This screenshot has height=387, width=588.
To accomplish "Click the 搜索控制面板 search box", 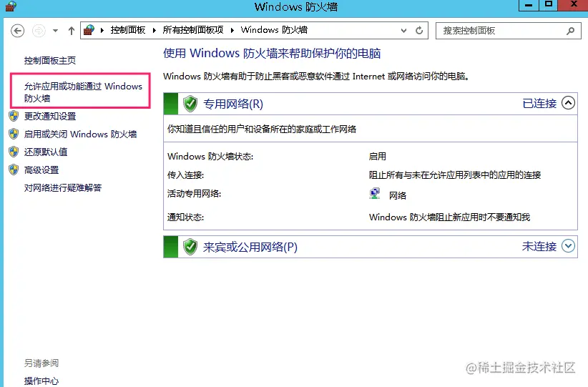I will pyautogui.click(x=508, y=31).
